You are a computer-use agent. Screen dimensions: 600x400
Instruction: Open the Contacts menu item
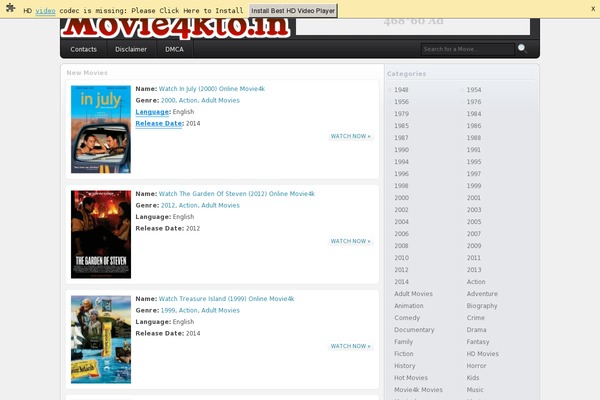[83, 49]
